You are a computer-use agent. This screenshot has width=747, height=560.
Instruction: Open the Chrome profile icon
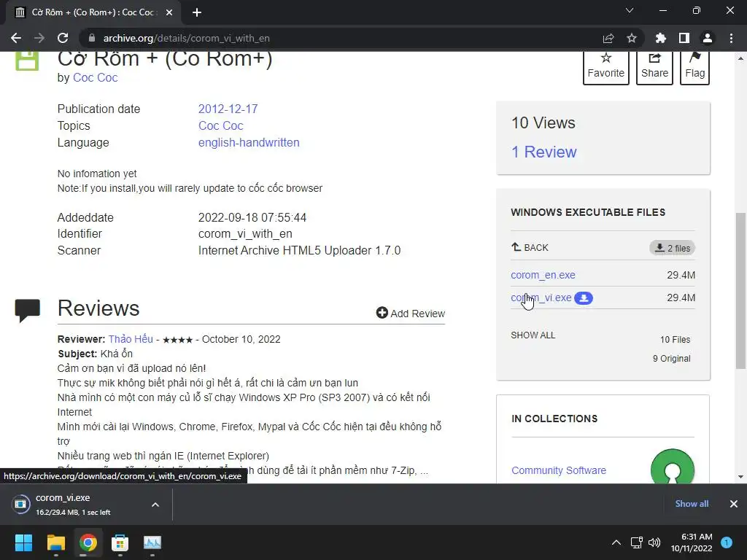708,38
